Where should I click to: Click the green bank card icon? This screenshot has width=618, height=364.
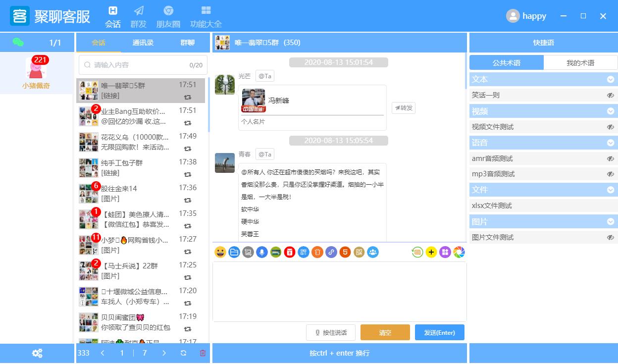pos(276,252)
